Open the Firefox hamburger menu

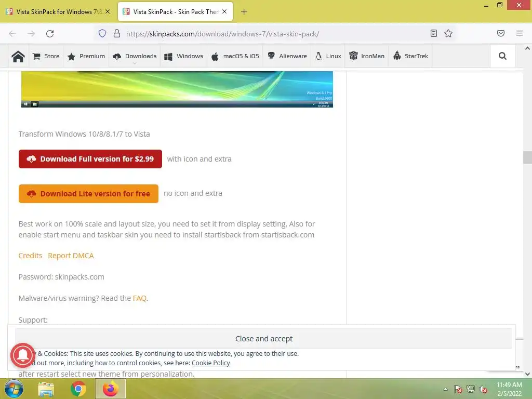520,33
